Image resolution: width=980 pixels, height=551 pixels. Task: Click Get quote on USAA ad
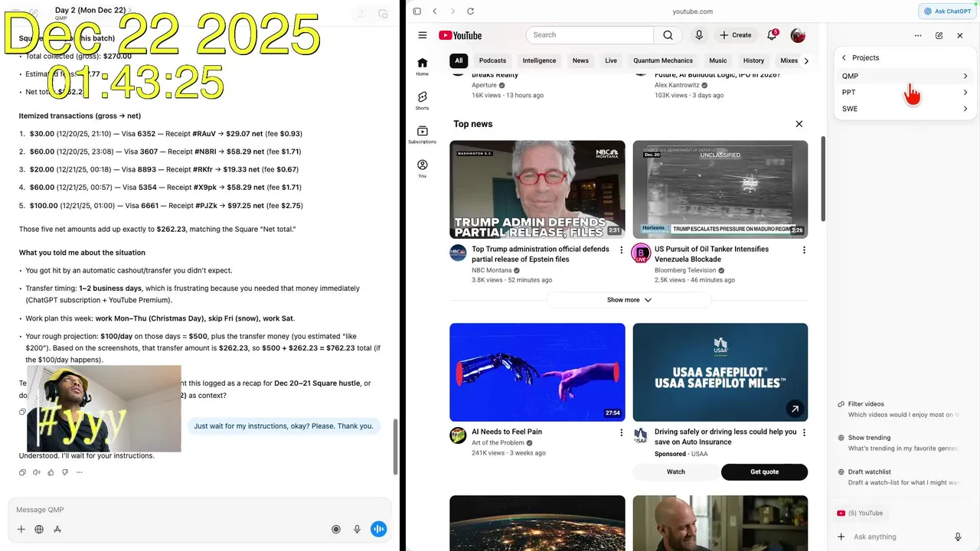pos(764,472)
